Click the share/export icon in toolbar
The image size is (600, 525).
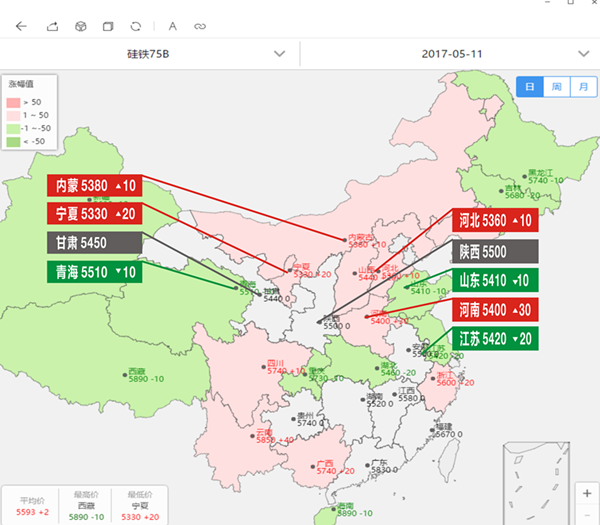pos(52,26)
